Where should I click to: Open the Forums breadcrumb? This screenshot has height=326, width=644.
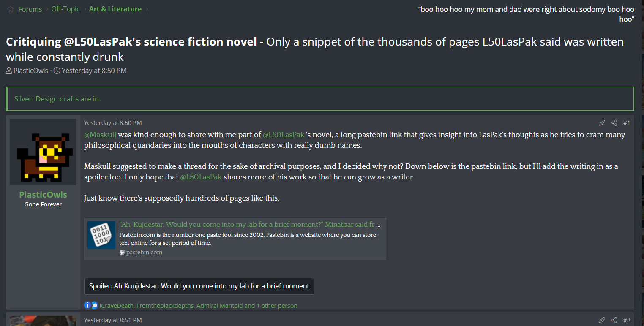[x=30, y=9]
